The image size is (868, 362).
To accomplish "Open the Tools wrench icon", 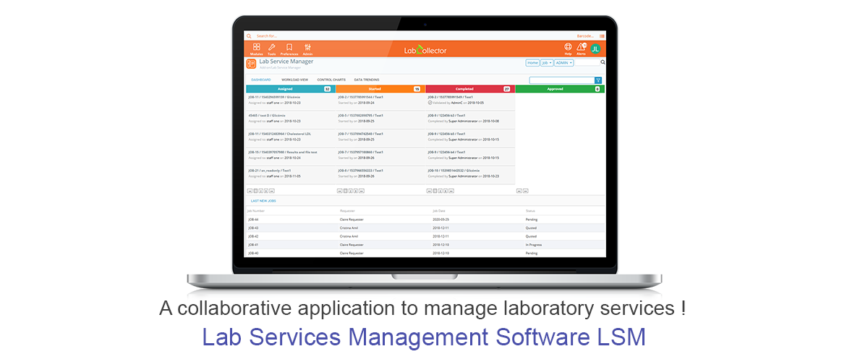I will (x=272, y=47).
